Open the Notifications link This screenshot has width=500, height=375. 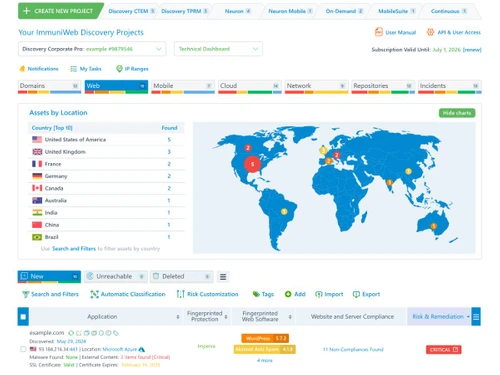coord(43,69)
